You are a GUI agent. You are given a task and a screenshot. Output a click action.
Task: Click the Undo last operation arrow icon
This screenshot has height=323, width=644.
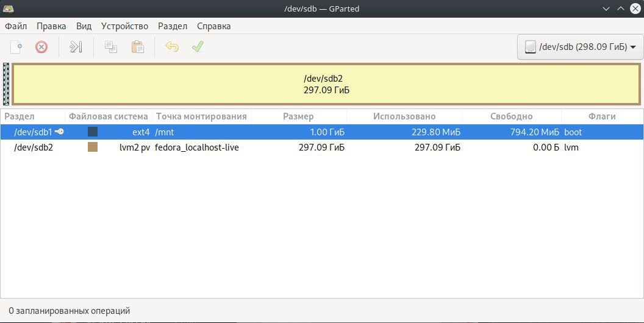[x=172, y=47]
